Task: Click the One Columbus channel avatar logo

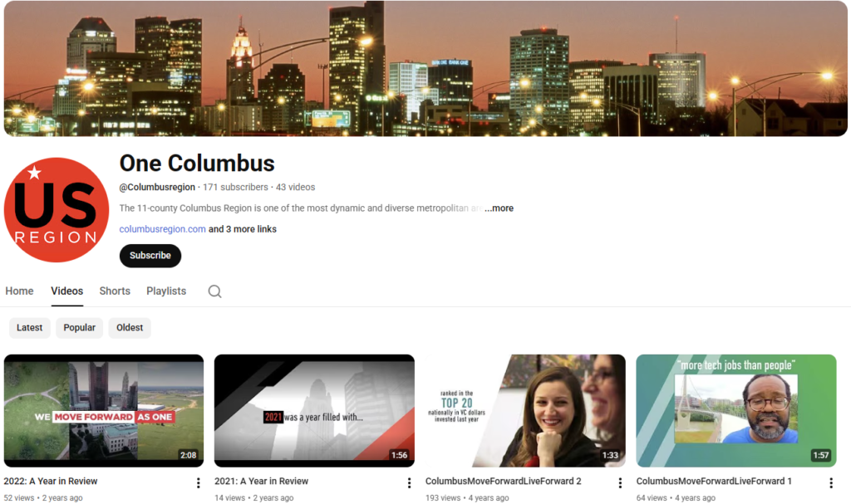Action: point(57,209)
